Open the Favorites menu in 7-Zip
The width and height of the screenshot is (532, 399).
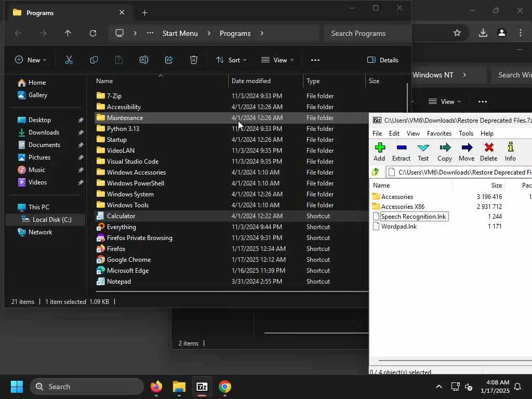point(439,134)
